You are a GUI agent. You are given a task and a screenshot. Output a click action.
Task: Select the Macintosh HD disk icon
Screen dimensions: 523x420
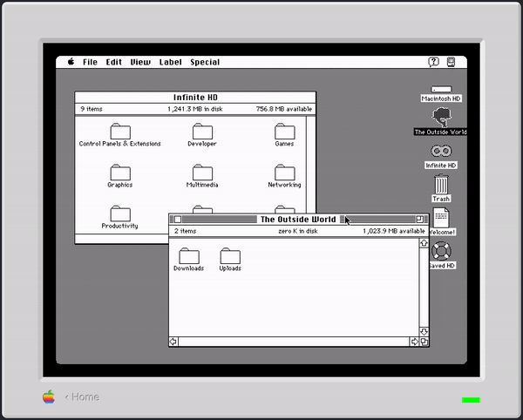click(441, 89)
